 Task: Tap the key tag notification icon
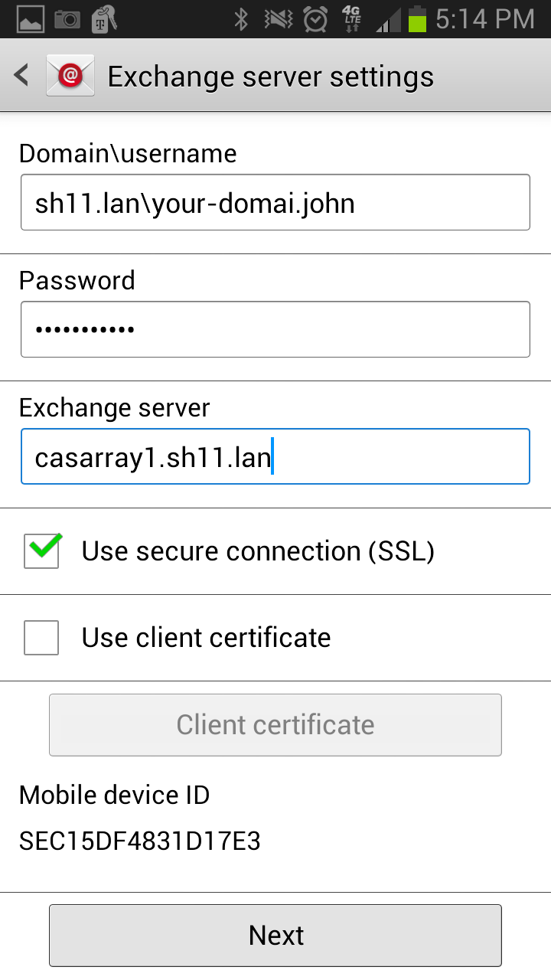103,18
